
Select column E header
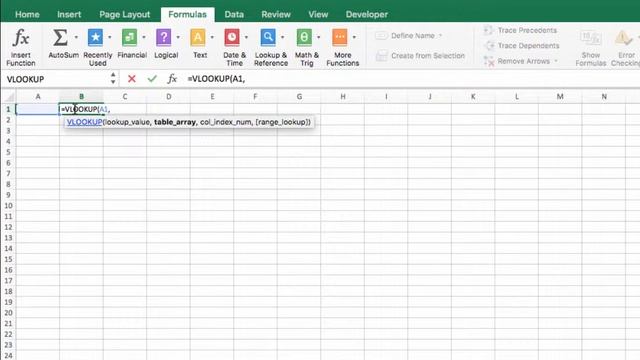tap(212, 97)
